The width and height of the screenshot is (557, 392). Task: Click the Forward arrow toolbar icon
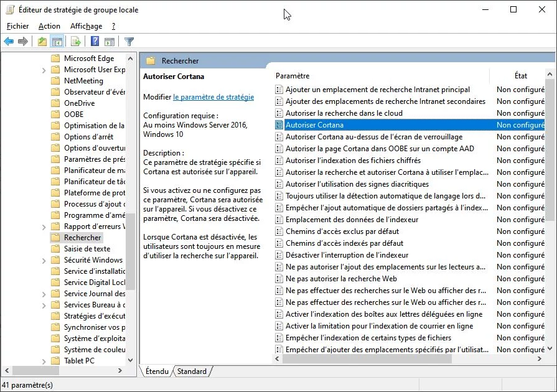click(x=23, y=42)
